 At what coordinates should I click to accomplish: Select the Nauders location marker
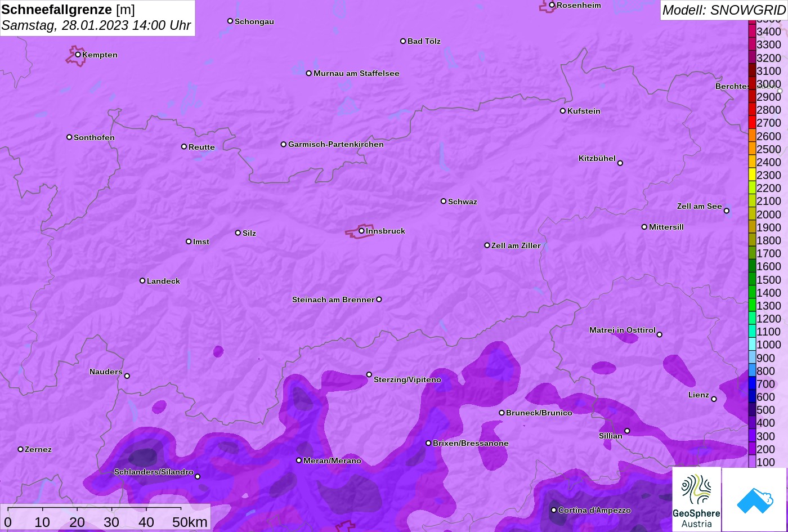tap(127, 376)
